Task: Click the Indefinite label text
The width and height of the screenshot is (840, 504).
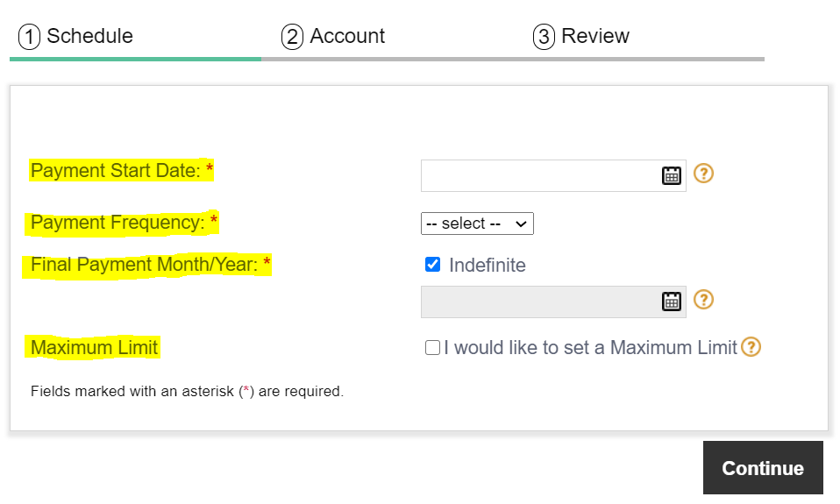Action: click(x=487, y=266)
